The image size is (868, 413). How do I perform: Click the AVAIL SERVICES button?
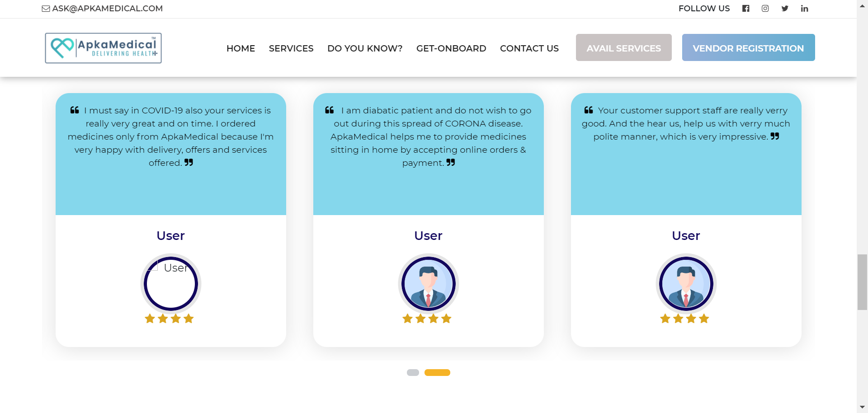point(624,47)
